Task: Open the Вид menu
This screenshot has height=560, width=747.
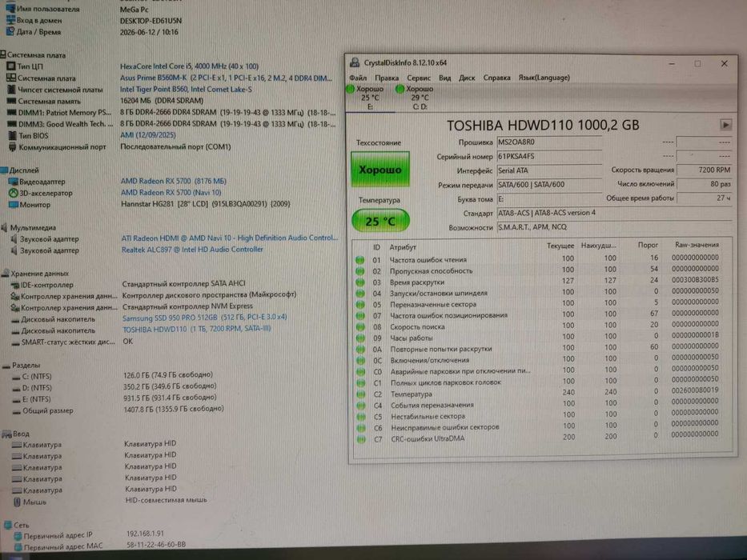Action: click(444, 78)
